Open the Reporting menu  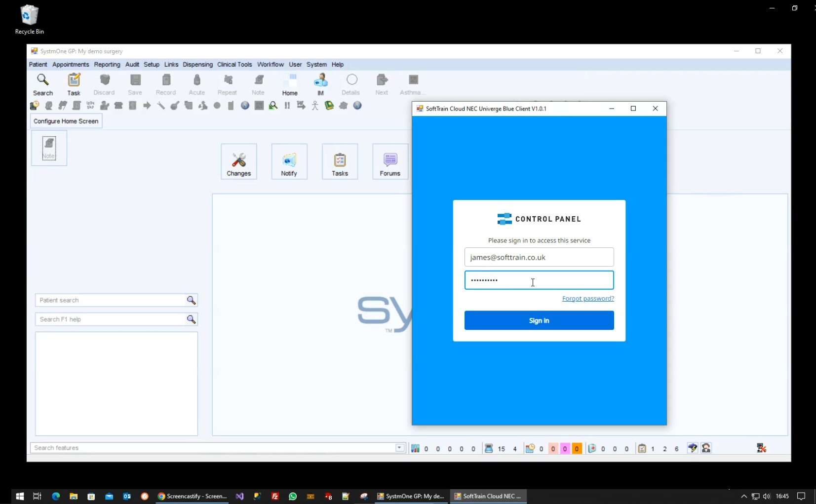click(x=107, y=65)
